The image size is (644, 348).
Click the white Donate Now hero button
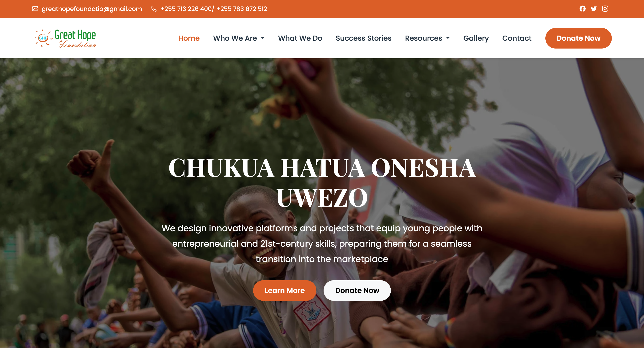tap(357, 291)
